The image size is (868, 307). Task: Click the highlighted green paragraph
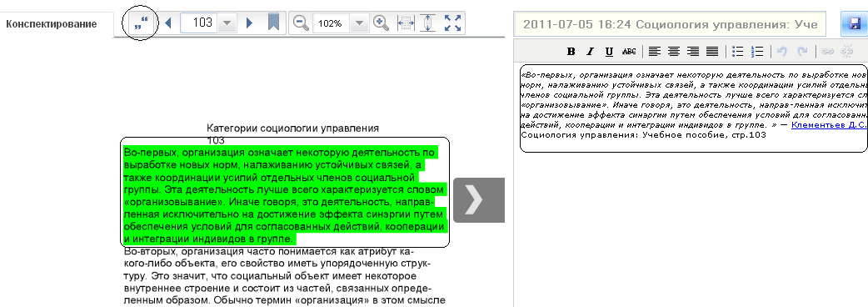coord(285,195)
